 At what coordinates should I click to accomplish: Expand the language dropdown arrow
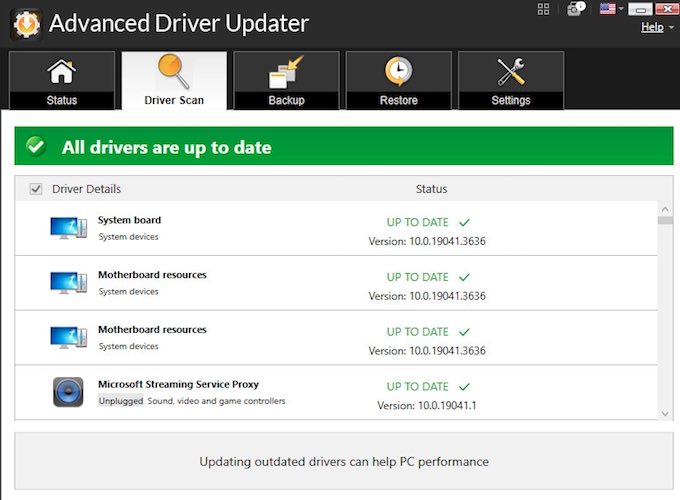[621, 9]
